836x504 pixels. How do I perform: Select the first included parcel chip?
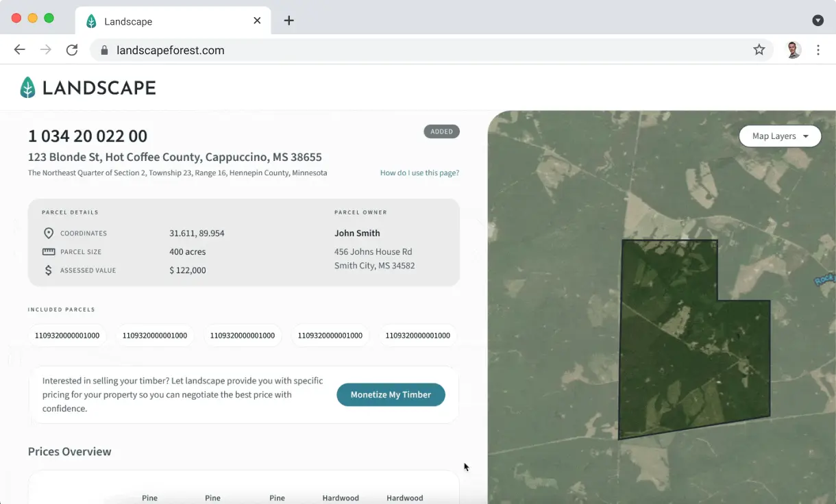click(67, 336)
